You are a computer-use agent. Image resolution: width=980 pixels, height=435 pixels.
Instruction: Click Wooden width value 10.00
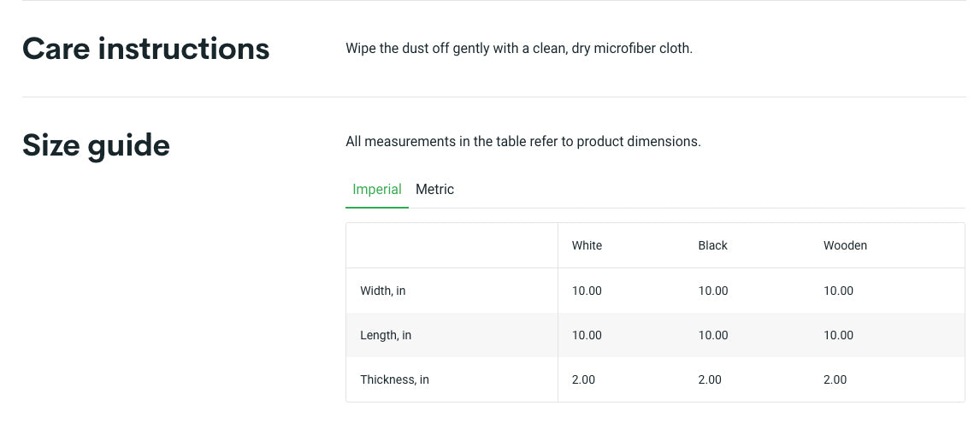pyautogui.click(x=838, y=291)
